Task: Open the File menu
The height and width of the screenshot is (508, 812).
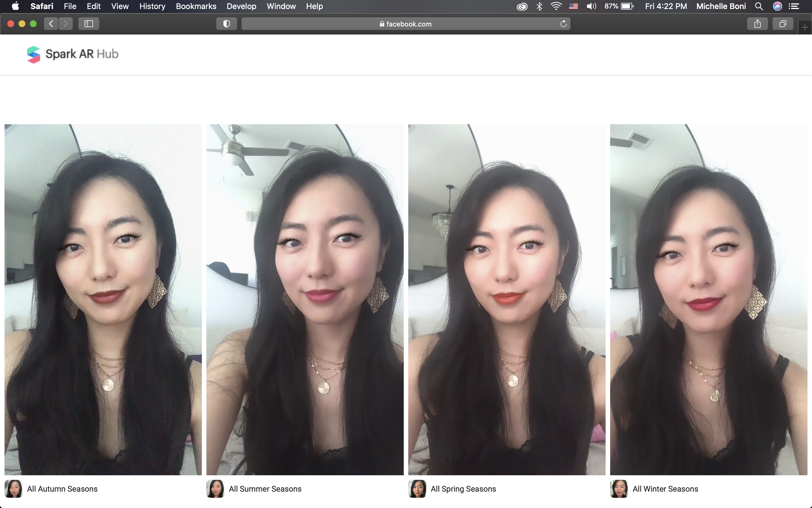Action: pyautogui.click(x=70, y=6)
